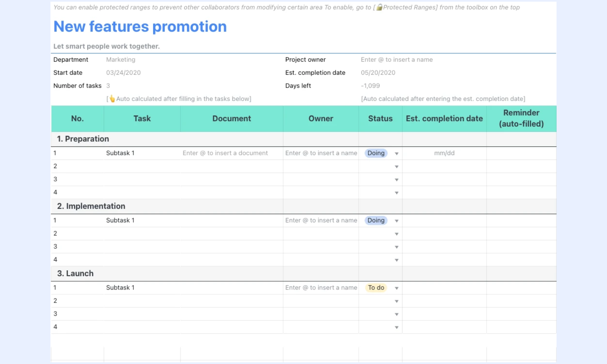Click the No. column header
This screenshot has height=364, width=607.
click(x=77, y=119)
